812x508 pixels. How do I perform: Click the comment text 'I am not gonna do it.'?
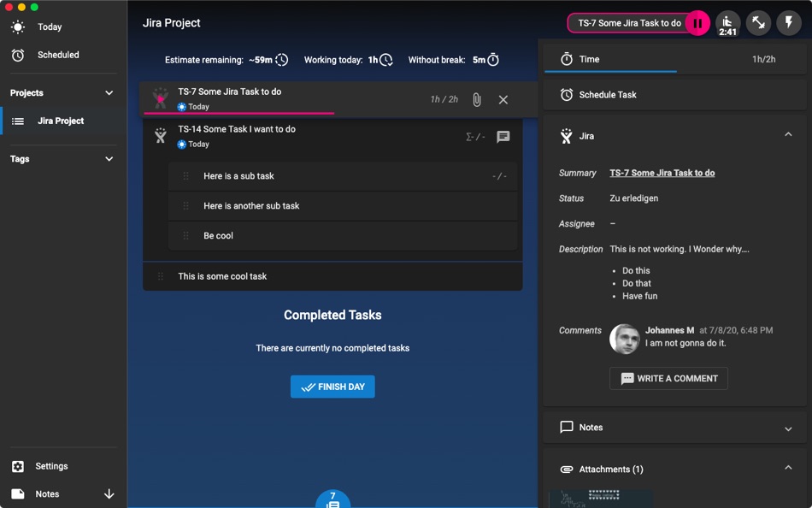tap(685, 343)
